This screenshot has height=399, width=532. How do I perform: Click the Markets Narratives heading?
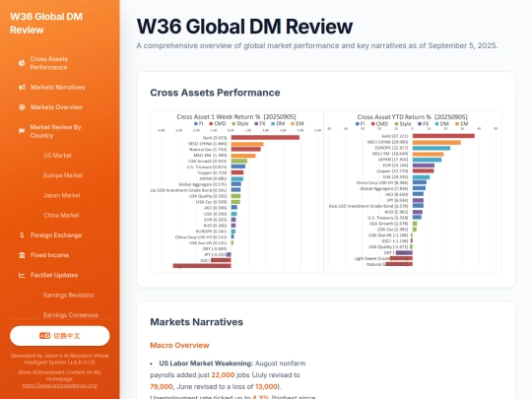coord(196,322)
